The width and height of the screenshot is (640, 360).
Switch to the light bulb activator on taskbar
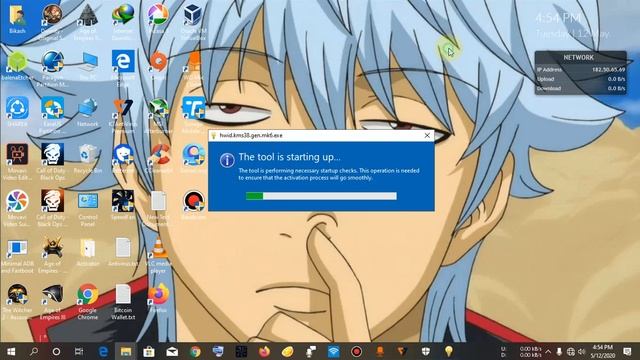click(449, 351)
